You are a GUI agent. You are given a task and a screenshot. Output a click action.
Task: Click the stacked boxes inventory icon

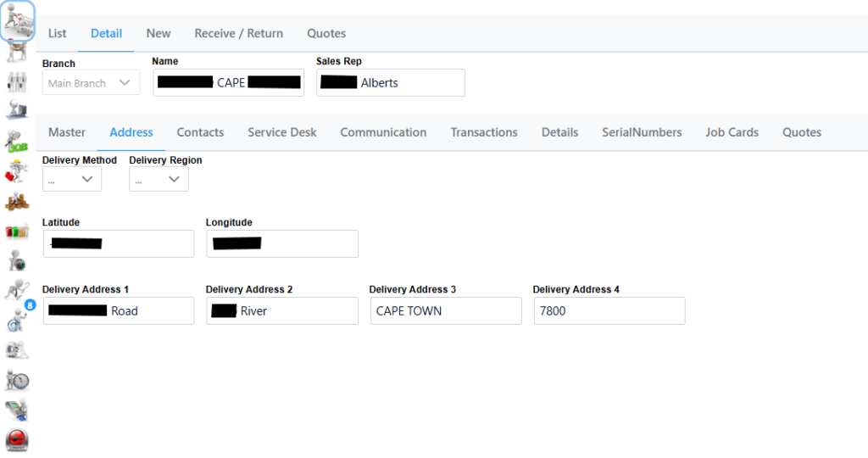(17, 202)
